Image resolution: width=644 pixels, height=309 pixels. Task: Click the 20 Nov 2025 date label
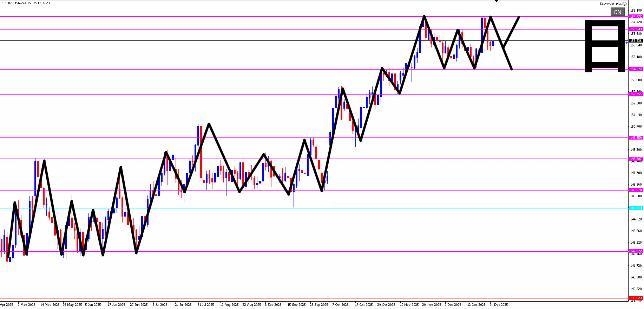click(x=432, y=305)
